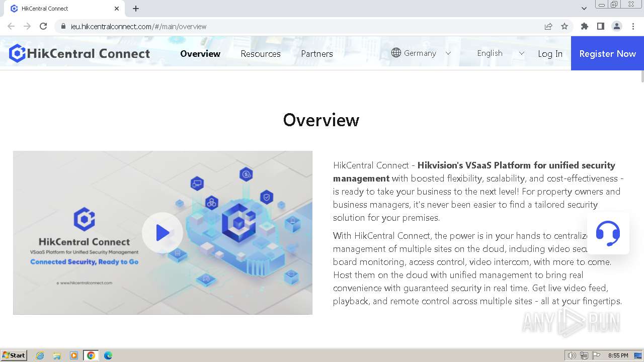Launch Microsoft Edge from taskbar
Viewport: 644px width, 362px height.
(108, 355)
